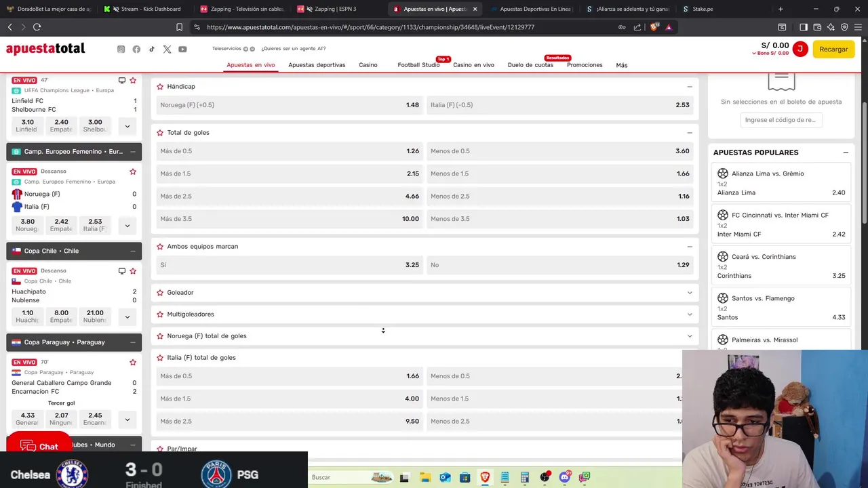Open the apuestatotal TikTok icon
Screen dimensions: 868x488
click(x=151, y=49)
